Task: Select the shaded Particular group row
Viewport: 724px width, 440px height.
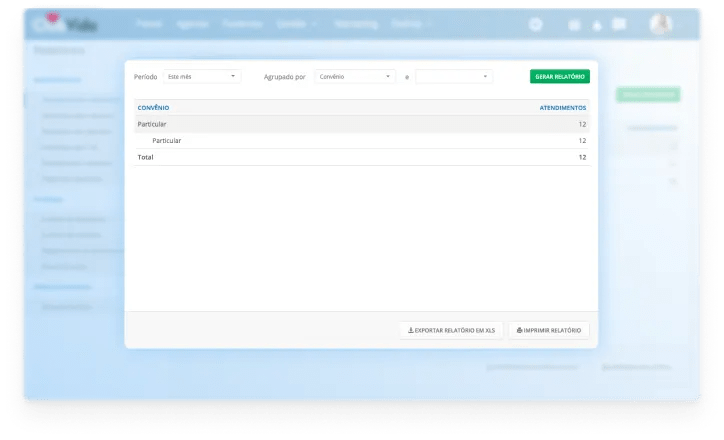Action: pyautogui.click(x=361, y=124)
